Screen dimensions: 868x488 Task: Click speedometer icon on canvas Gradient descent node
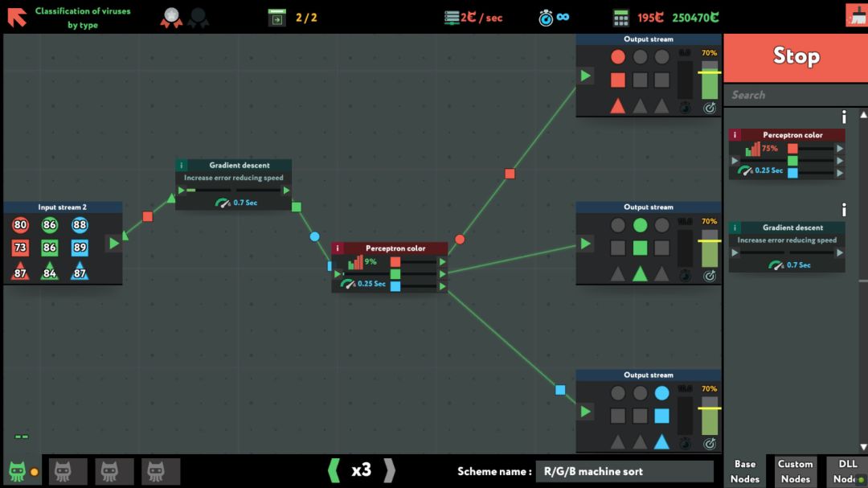223,203
